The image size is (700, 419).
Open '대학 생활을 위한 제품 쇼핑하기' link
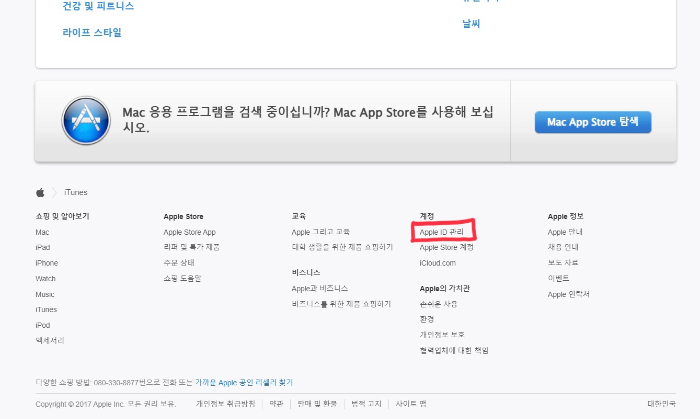click(342, 247)
